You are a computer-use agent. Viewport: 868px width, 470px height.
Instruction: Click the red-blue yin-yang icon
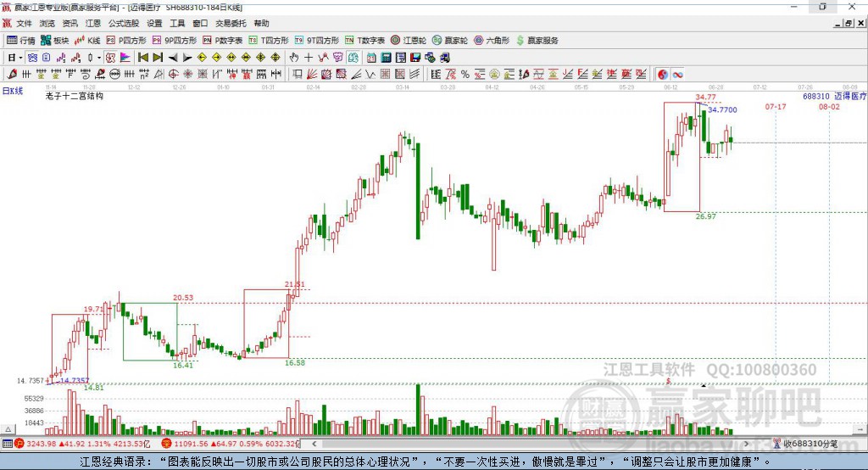coord(663,75)
